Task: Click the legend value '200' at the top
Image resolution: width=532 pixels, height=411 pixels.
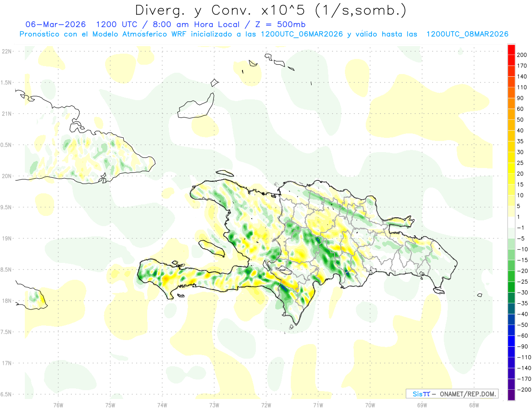Action: [522, 55]
